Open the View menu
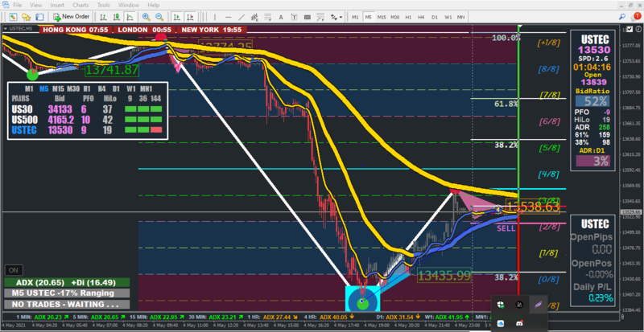 click(36, 6)
